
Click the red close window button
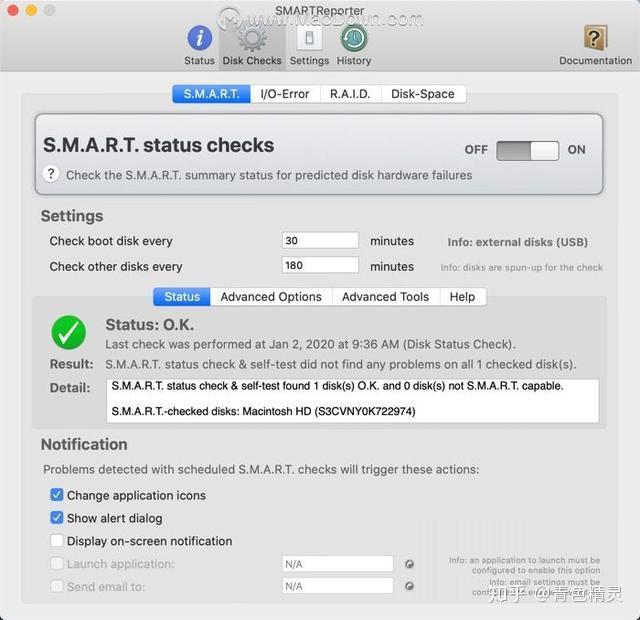[x=13, y=10]
